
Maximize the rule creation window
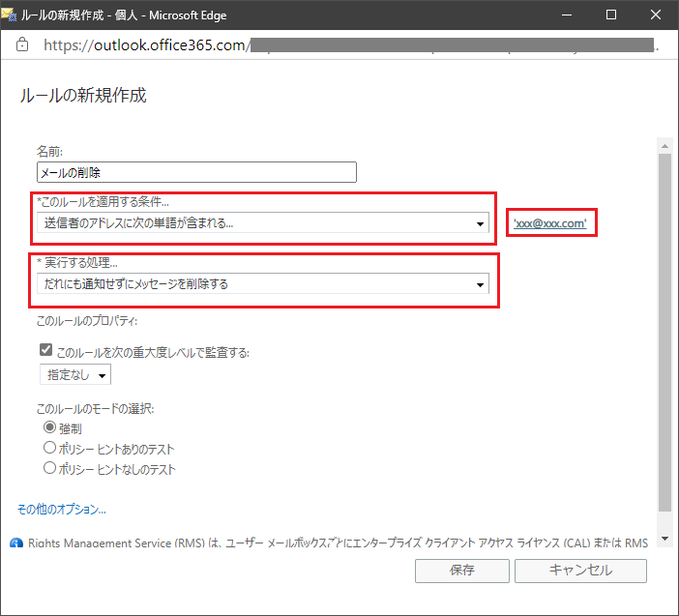pyautogui.click(x=611, y=15)
